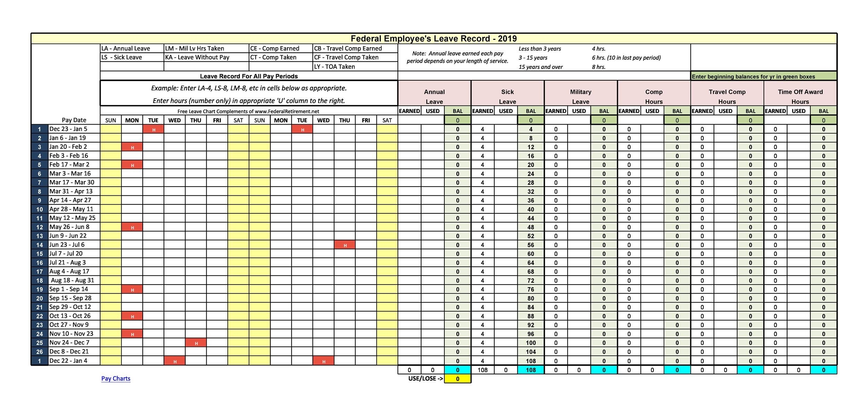Click the Pay Charts hyperlink
This screenshot has height=416, width=868.
116,379
